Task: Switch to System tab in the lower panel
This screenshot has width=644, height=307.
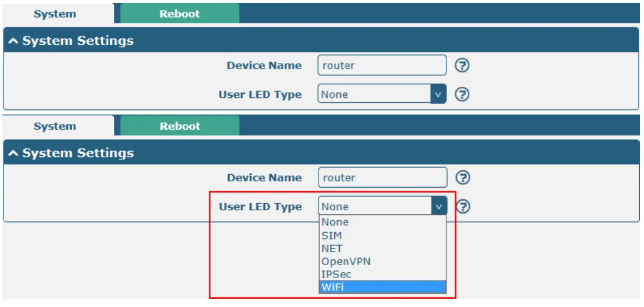Action: [58, 126]
